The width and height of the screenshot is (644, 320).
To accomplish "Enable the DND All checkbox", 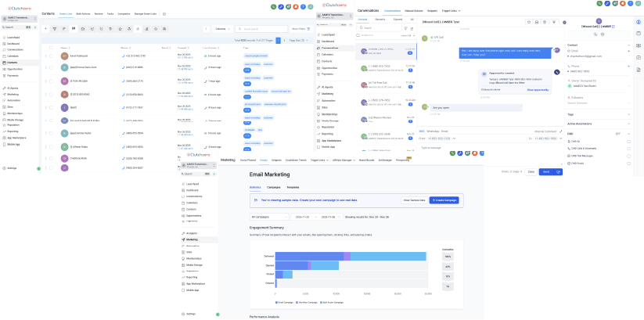I will (628, 141).
